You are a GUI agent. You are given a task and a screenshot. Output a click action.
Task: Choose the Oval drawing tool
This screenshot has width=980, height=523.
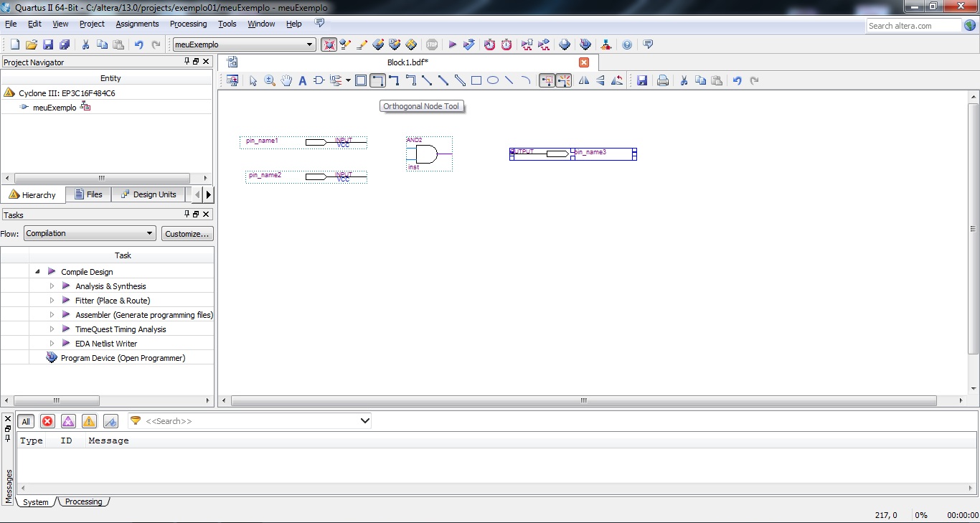coord(493,80)
